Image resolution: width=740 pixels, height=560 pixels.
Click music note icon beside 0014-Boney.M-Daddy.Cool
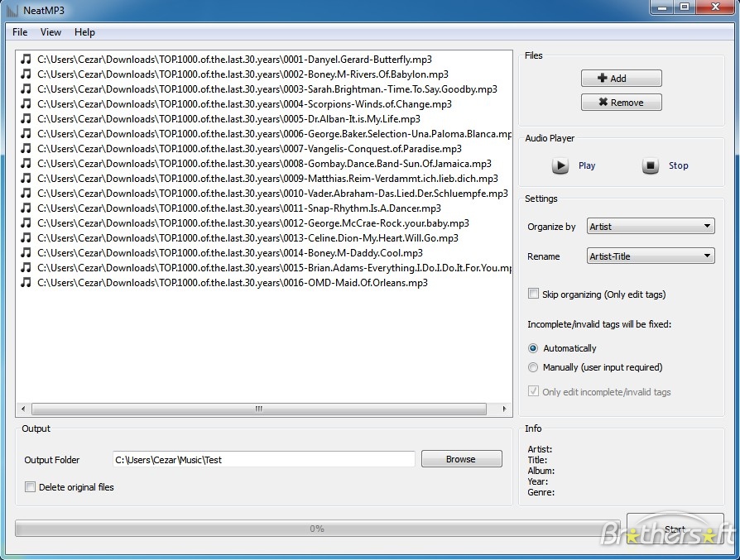[x=26, y=253]
